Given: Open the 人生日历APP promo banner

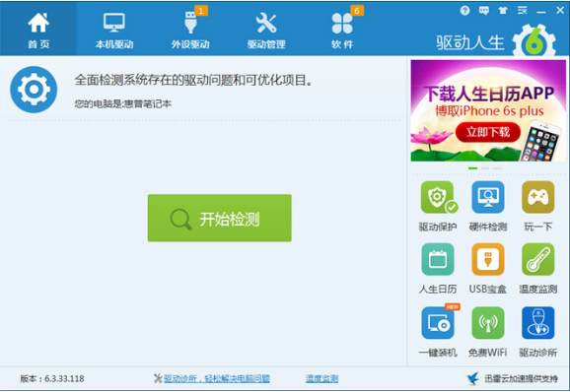Looking at the screenshot, I should tap(488, 110).
